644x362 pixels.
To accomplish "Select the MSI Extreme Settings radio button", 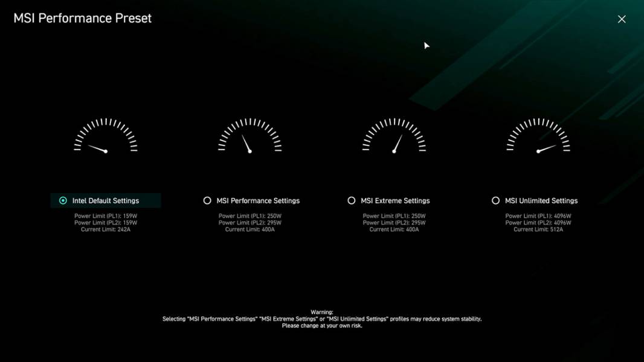I will coord(351,200).
